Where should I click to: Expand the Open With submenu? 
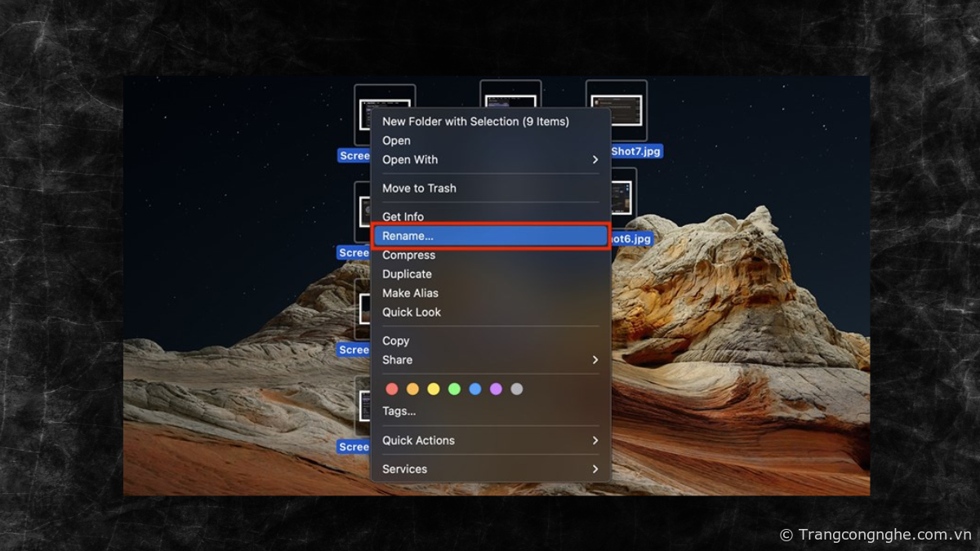pos(490,160)
